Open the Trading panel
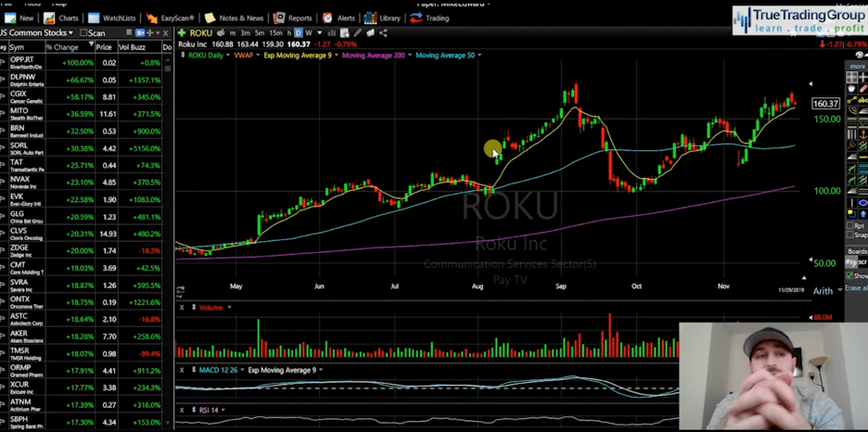The height and width of the screenshot is (432, 868). pos(429,19)
